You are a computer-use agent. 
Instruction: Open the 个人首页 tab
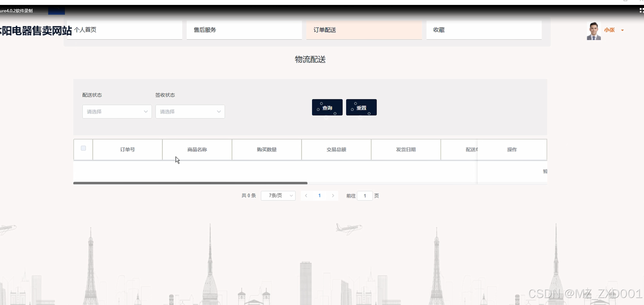click(124, 30)
